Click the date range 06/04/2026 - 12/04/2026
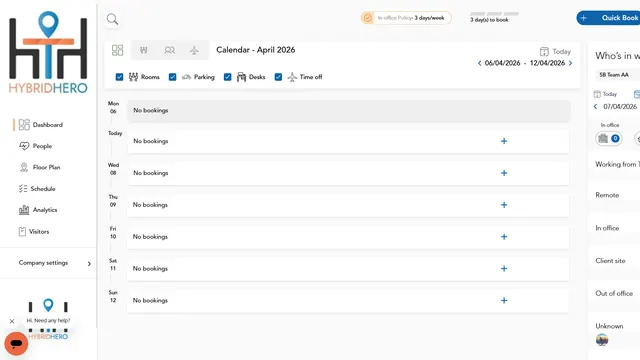This screenshot has width=640, height=360. pos(524,63)
